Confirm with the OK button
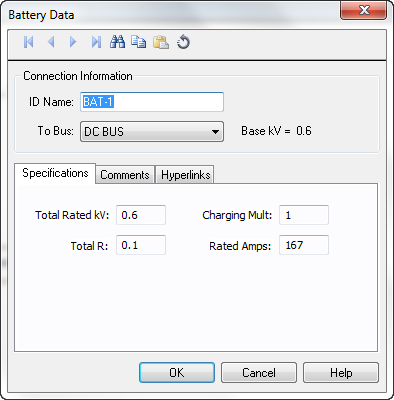394x400 pixels. click(177, 373)
